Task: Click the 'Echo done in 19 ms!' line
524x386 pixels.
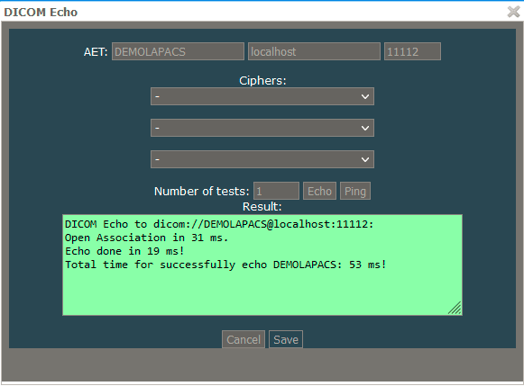Action: [x=124, y=251]
